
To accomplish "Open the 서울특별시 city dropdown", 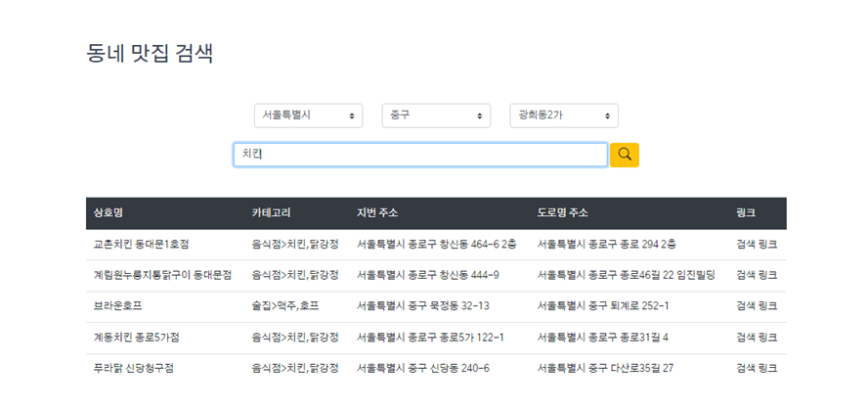I will pyautogui.click(x=308, y=115).
